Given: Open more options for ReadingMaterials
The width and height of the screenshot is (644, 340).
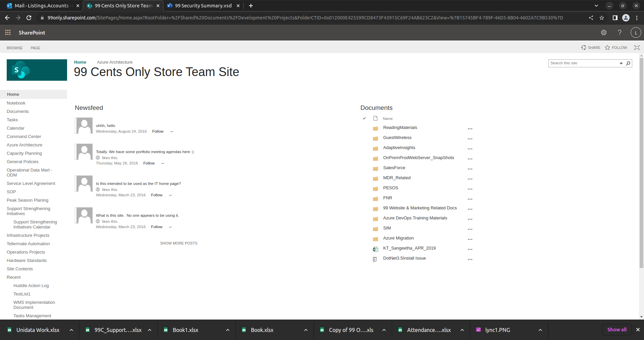Looking at the screenshot, I should [x=470, y=129].
